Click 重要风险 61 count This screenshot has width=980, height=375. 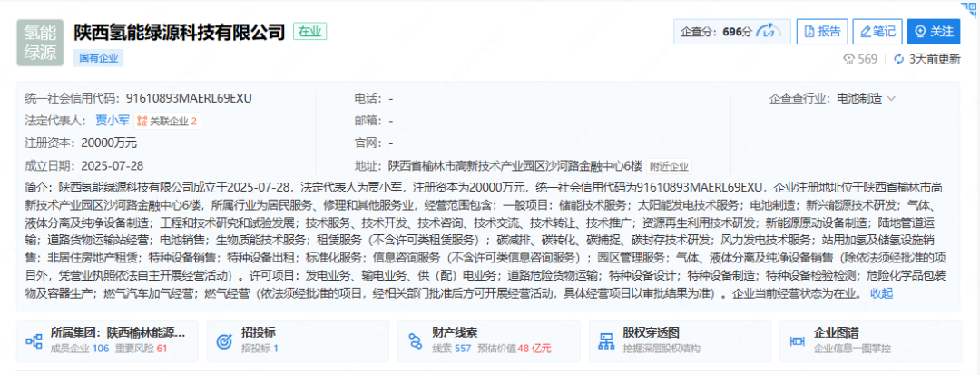[x=142, y=348]
